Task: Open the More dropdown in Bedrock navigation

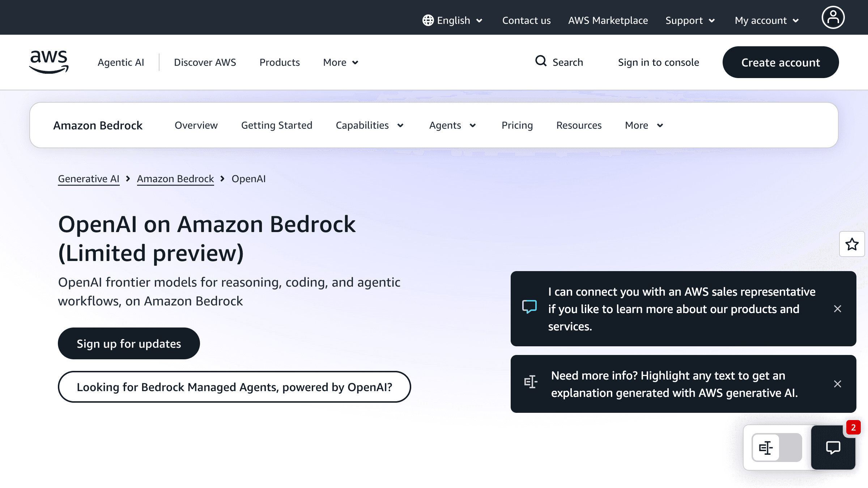Action: click(x=644, y=125)
